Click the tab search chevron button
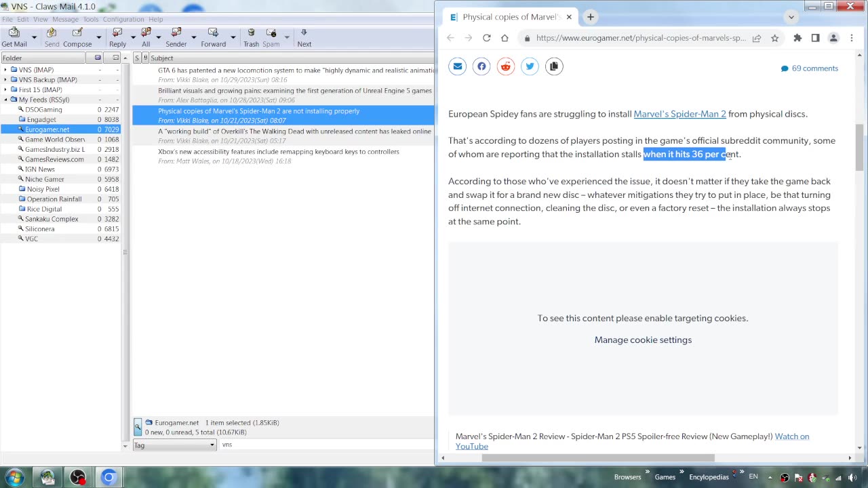Screen dimensions: 868x488 click(x=791, y=17)
